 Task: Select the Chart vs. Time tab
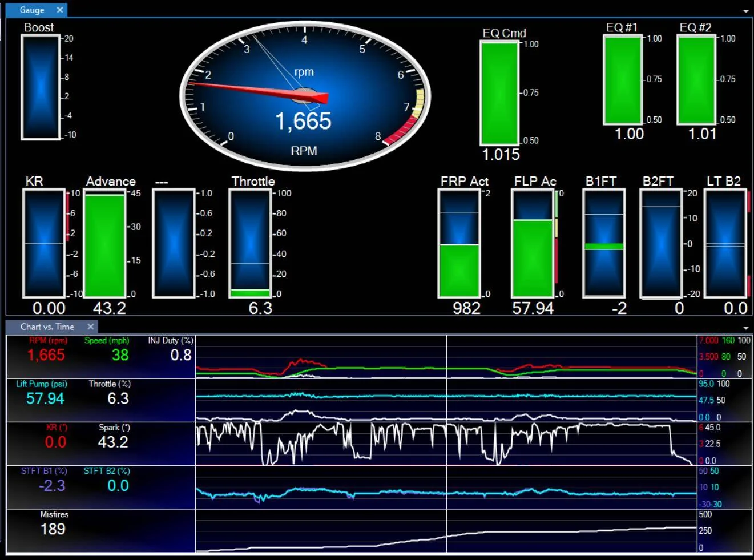[47, 327]
